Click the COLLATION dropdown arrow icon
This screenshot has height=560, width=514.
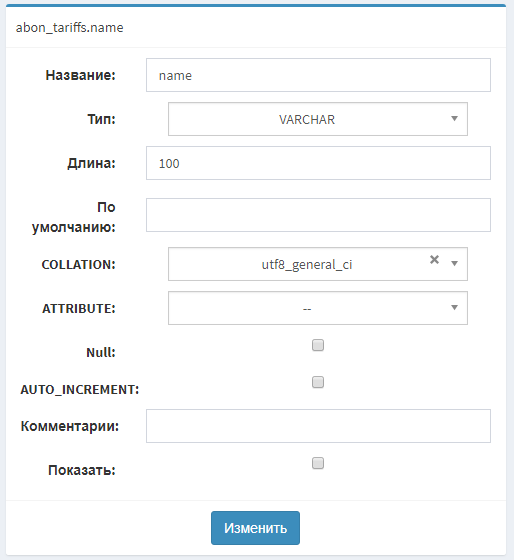[x=454, y=264]
